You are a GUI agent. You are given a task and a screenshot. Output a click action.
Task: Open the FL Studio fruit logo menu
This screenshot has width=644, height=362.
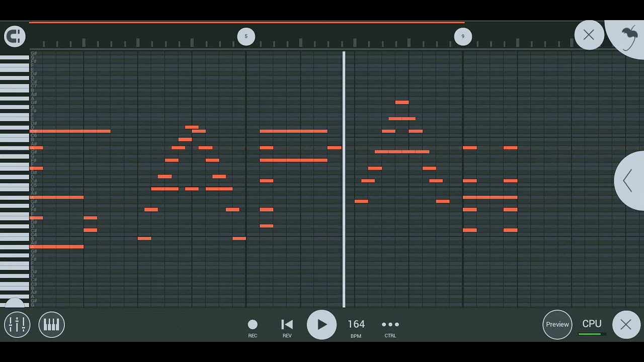pos(628,38)
